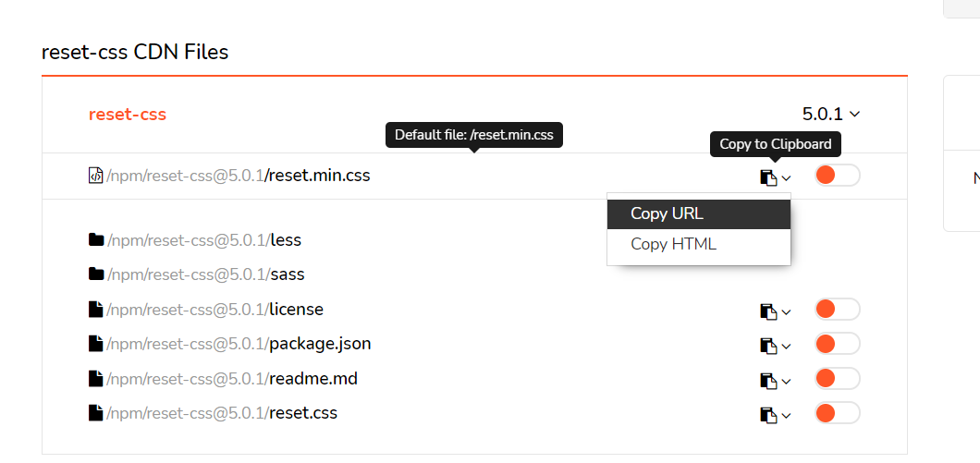Click the copy clipboard icon beside license

(768, 311)
